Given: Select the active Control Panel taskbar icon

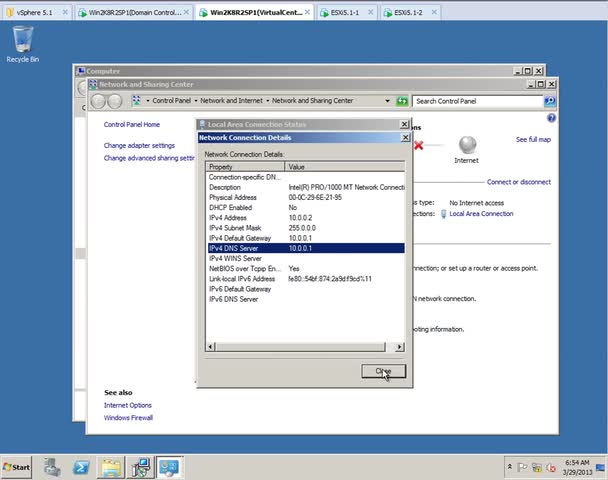Looking at the screenshot, I should point(169,467).
